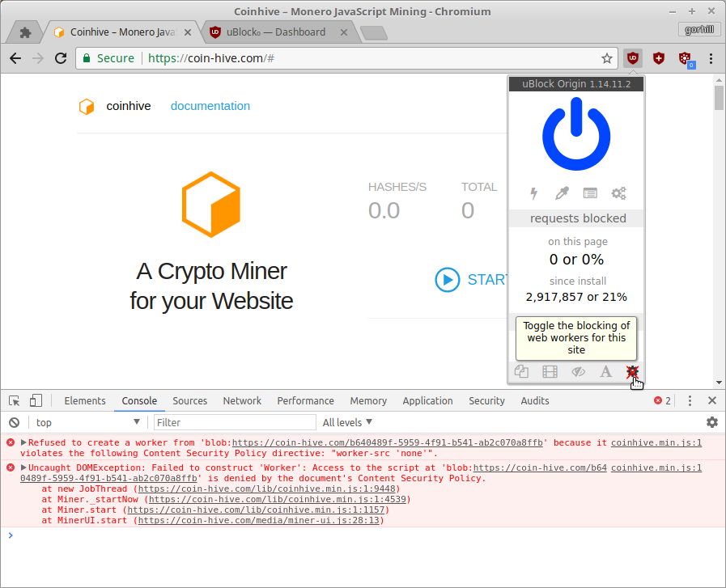
Task: Start the miner play button
Action: pyautogui.click(x=448, y=280)
